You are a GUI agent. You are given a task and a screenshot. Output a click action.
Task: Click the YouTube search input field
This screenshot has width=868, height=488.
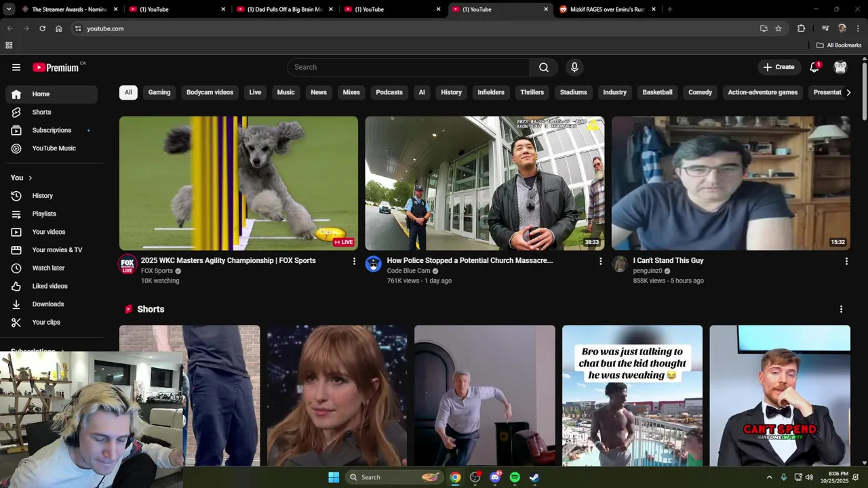(x=409, y=67)
